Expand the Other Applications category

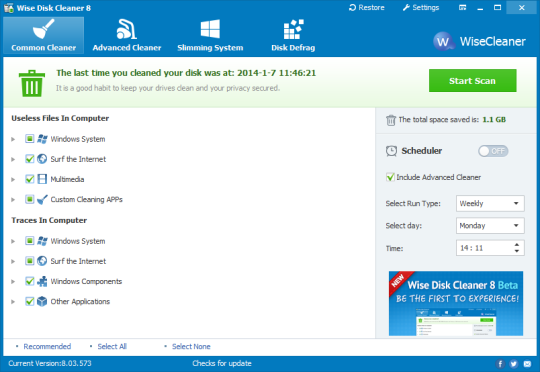pos(13,301)
